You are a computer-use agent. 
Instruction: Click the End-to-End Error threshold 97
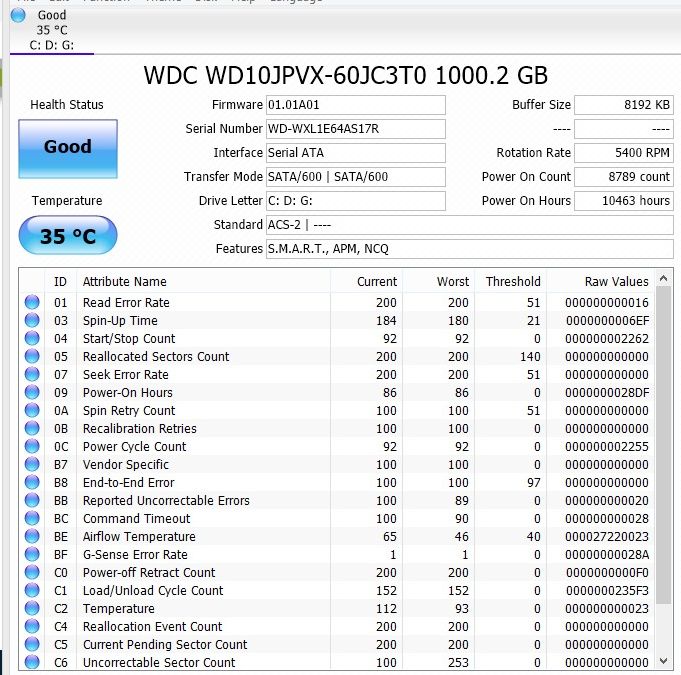534,483
